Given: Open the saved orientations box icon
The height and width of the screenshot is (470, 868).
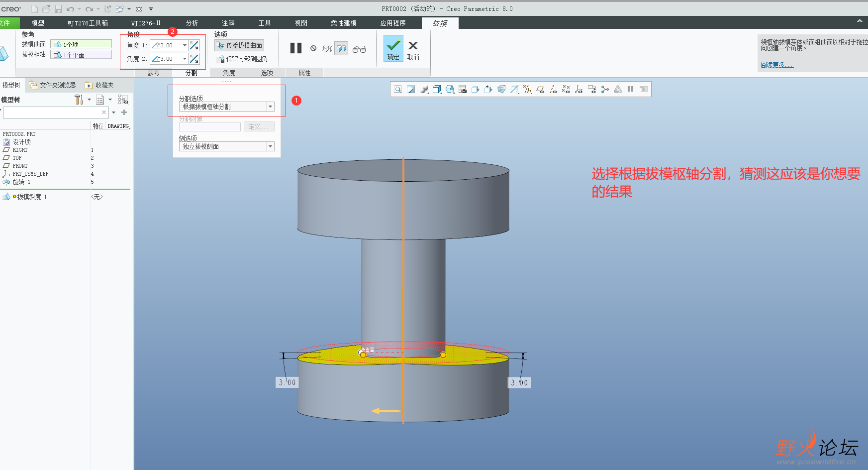Looking at the screenshot, I should (x=450, y=89).
